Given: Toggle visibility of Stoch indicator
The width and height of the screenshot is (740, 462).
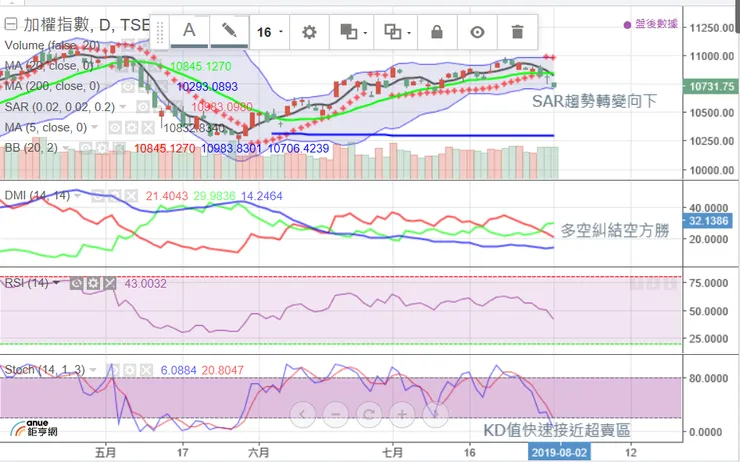Looking at the screenshot, I should pyautogui.click(x=113, y=370).
